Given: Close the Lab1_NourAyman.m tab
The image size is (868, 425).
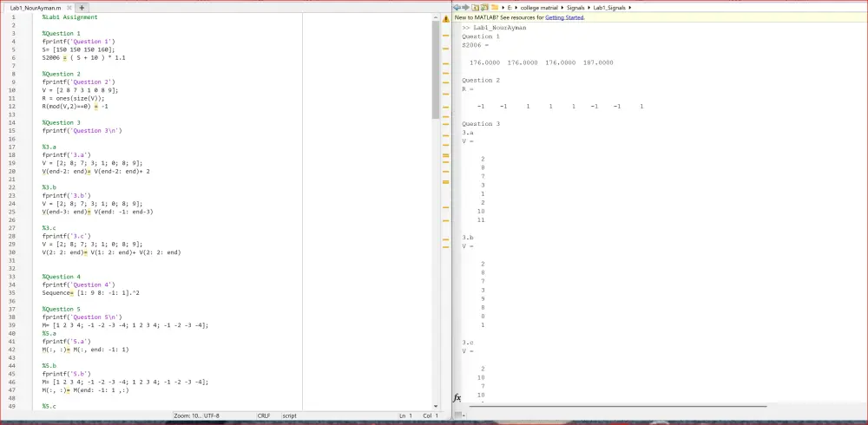Looking at the screenshot, I should pyautogui.click(x=69, y=8).
